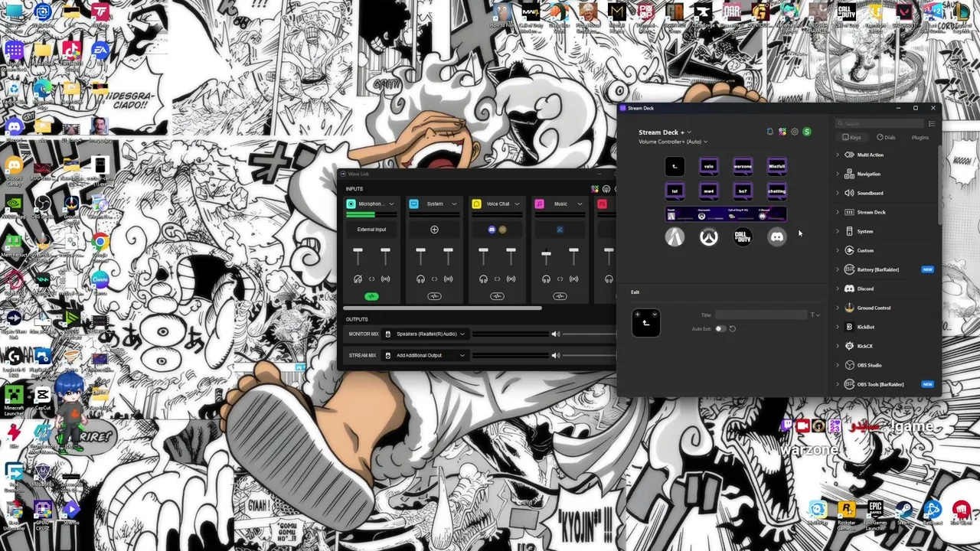Open Stream Deck settings gear

[795, 132]
